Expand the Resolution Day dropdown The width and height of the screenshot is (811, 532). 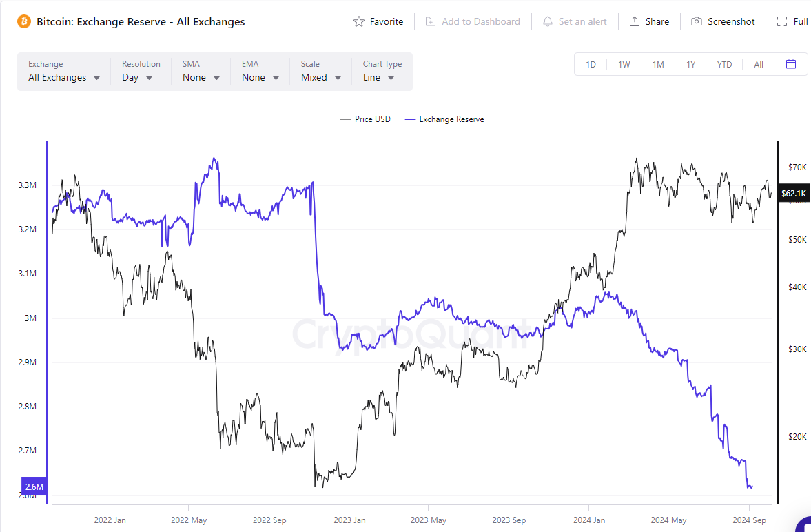[x=138, y=78]
